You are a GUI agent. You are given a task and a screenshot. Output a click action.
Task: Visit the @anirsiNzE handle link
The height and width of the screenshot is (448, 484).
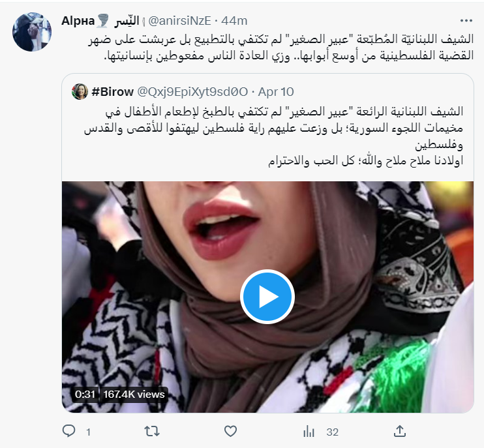coord(179,21)
